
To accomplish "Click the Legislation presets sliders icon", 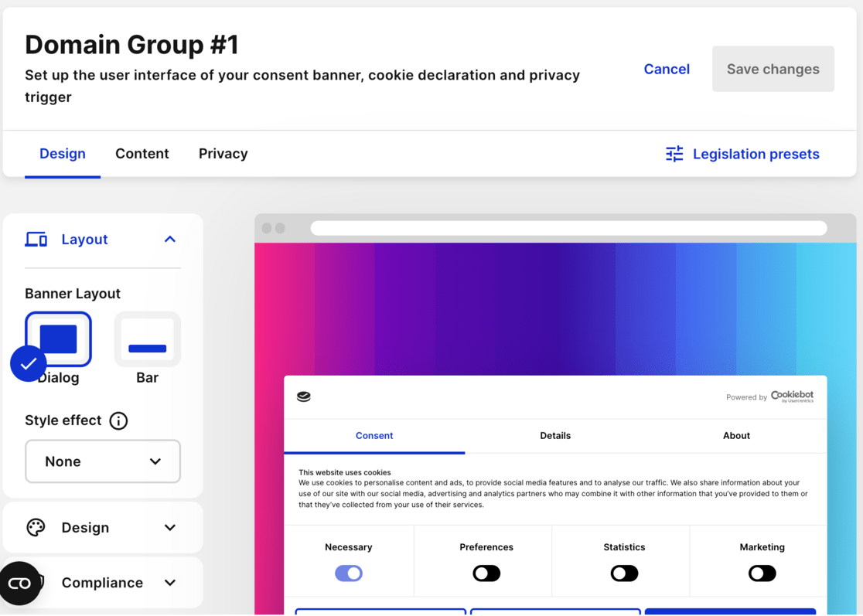I will point(674,154).
